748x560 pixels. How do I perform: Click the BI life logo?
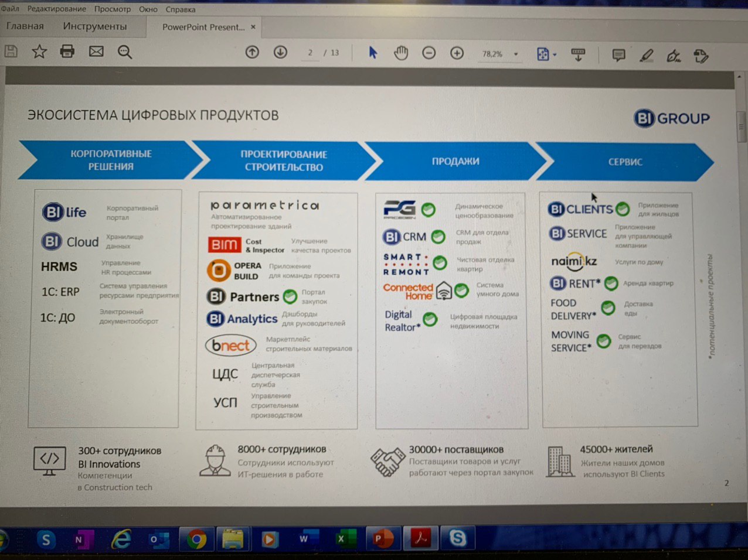point(64,212)
